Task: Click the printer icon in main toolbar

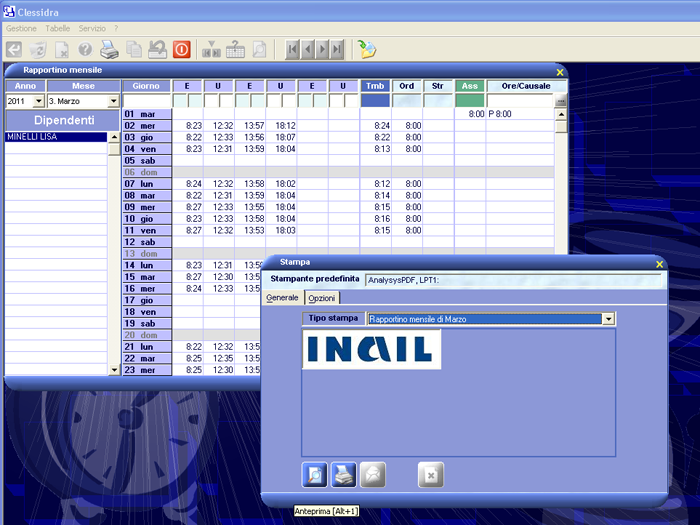Action: coord(109,49)
